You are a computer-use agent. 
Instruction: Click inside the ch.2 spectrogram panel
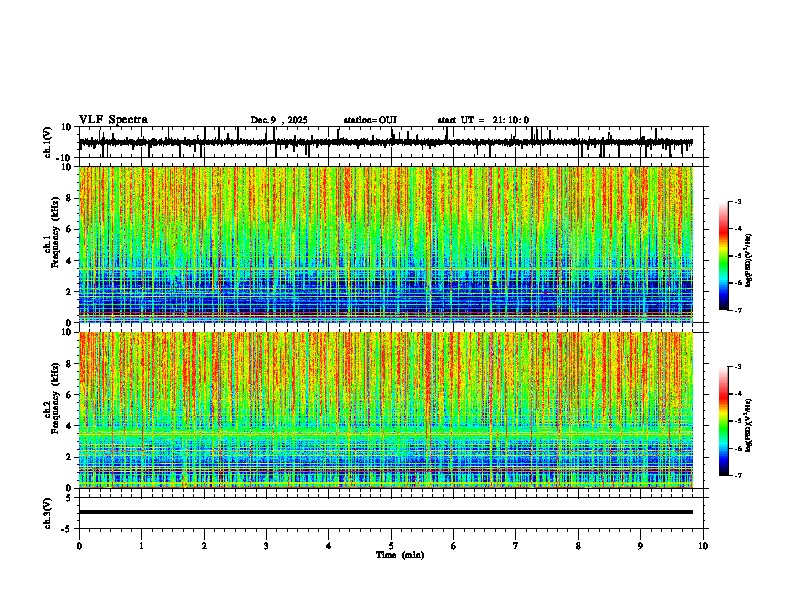(x=385, y=410)
